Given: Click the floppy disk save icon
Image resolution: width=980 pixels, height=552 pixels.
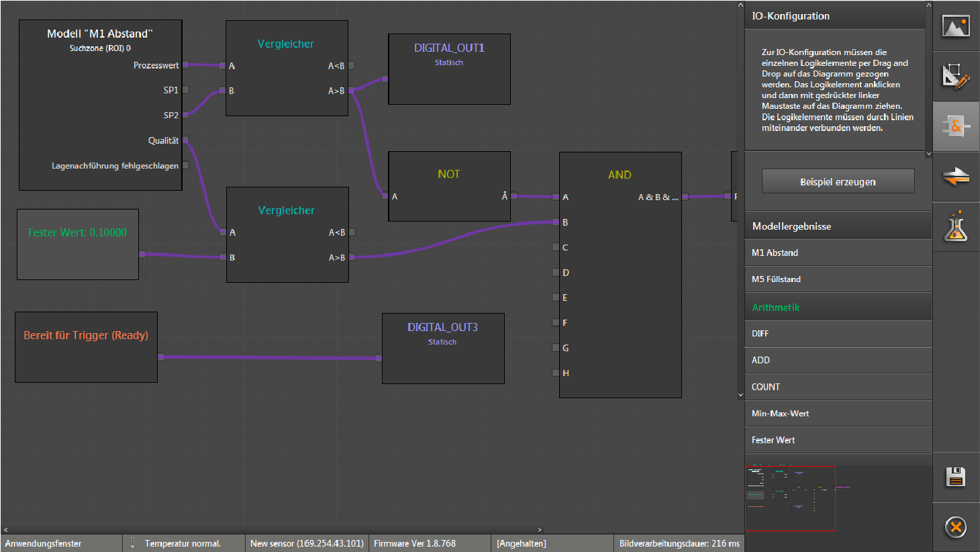Looking at the screenshot, I should tap(956, 477).
